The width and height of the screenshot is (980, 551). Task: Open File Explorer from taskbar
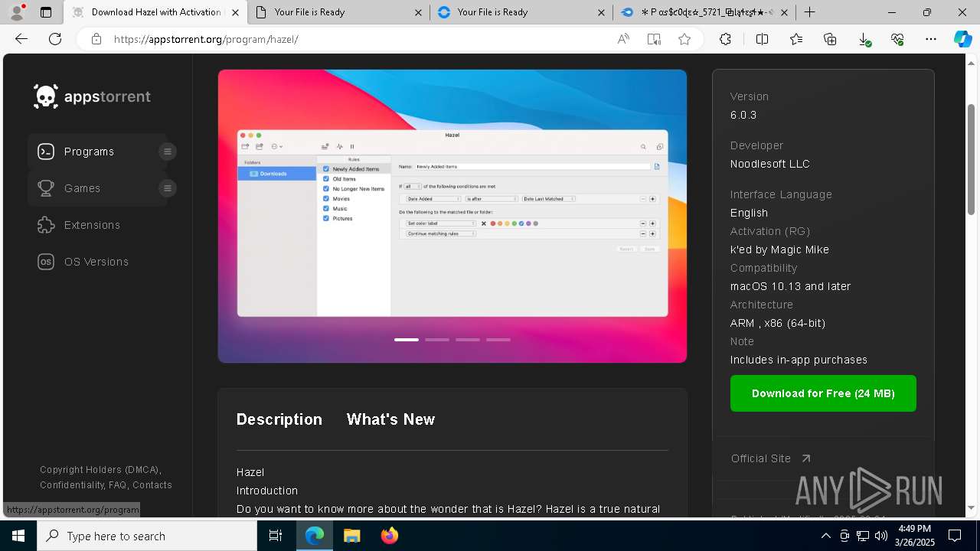point(351,536)
